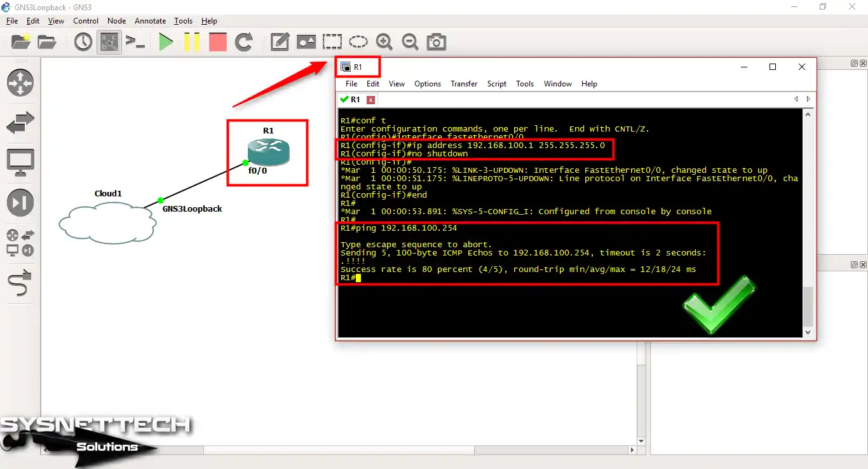
Task: Open the GNS3 File menu
Action: tap(12, 21)
